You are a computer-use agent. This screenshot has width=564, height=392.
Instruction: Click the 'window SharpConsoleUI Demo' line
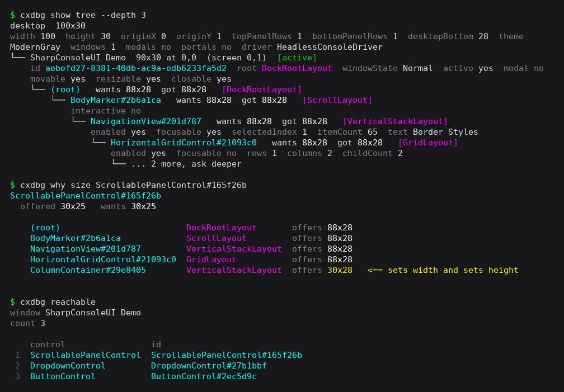[x=76, y=313]
